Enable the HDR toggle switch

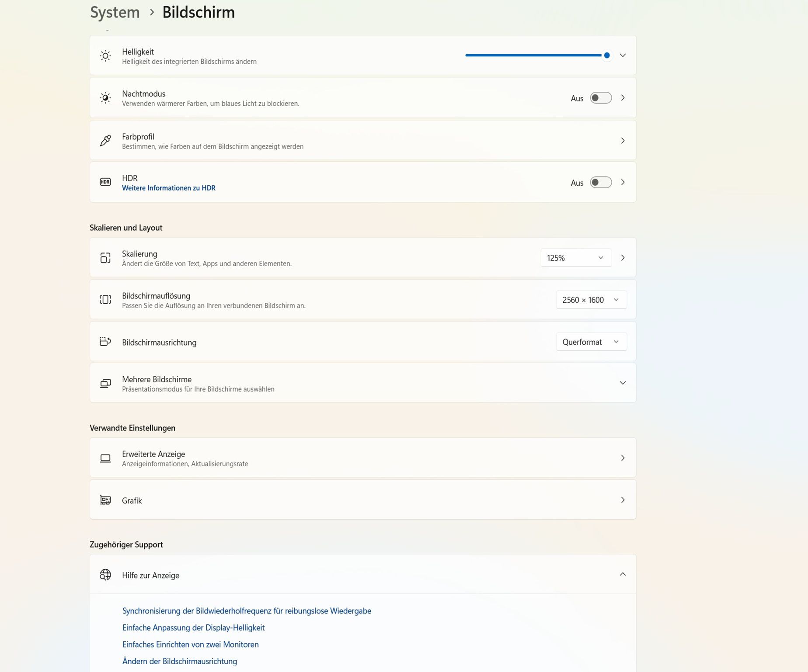pos(601,182)
